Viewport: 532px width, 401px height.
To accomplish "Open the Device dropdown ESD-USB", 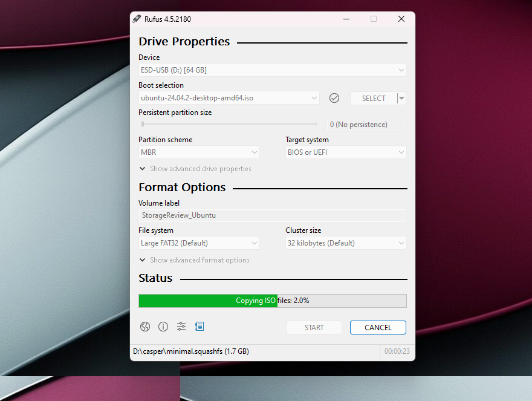I will 272,70.
